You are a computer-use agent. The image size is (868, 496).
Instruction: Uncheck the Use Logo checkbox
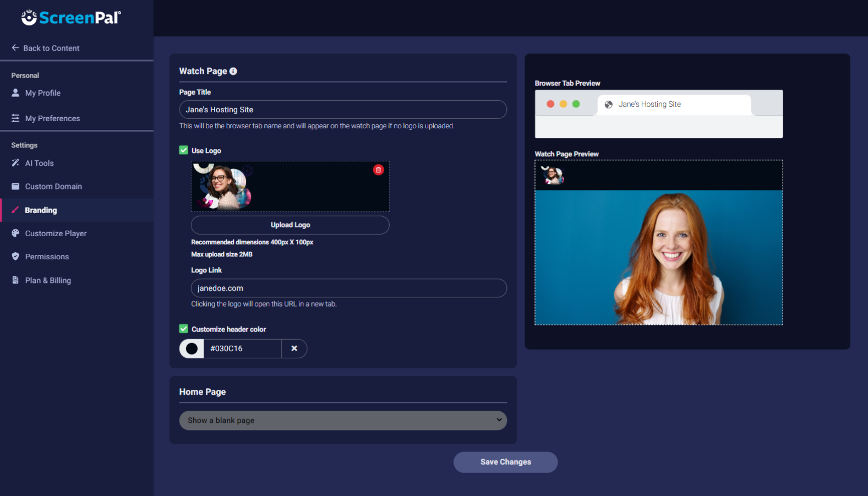click(184, 150)
